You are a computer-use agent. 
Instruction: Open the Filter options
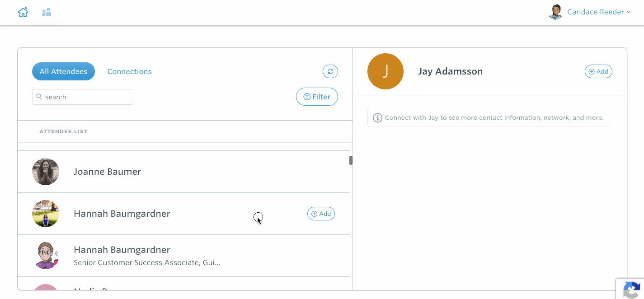click(x=317, y=96)
